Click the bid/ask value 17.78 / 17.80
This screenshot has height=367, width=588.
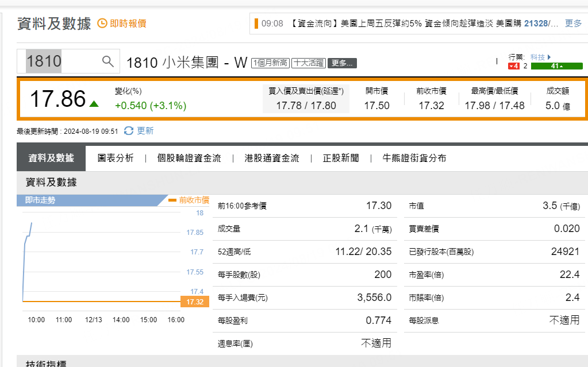tap(306, 106)
